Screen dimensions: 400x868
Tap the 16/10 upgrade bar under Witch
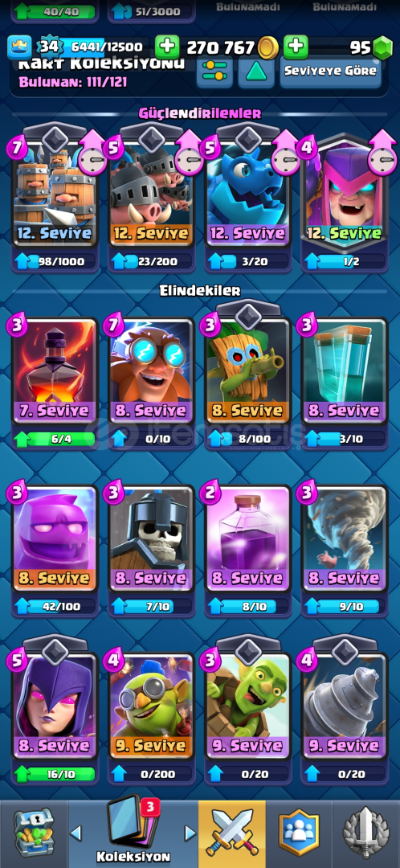coord(55,773)
